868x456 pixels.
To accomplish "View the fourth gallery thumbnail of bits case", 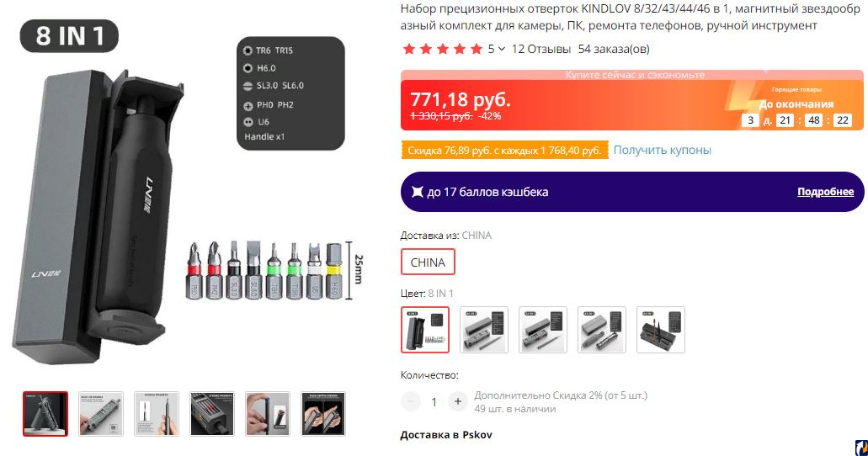I will [212, 414].
